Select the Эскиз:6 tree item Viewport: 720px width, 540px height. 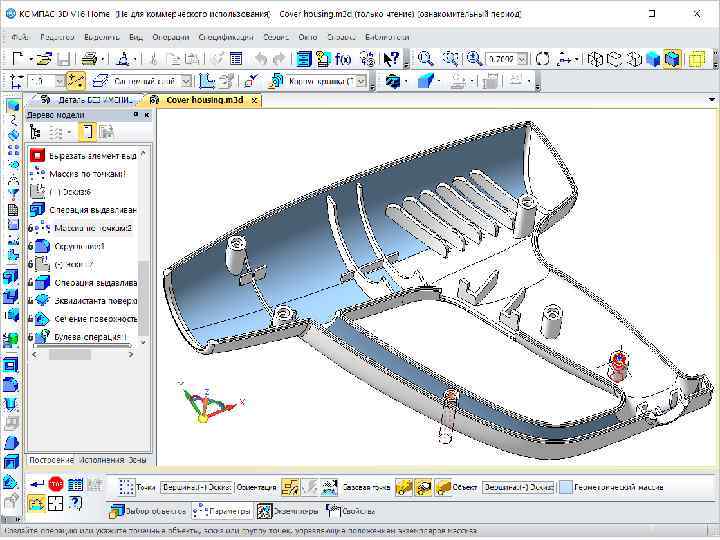coord(60,192)
